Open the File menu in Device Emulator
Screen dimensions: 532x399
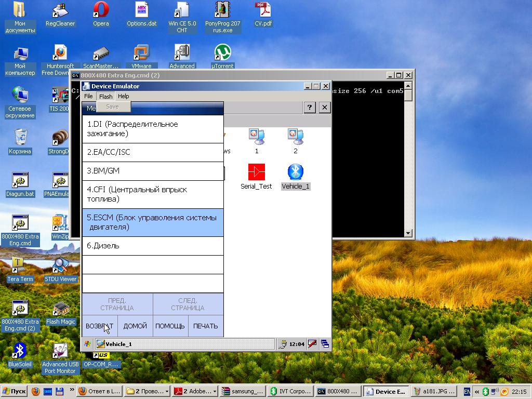88,96
